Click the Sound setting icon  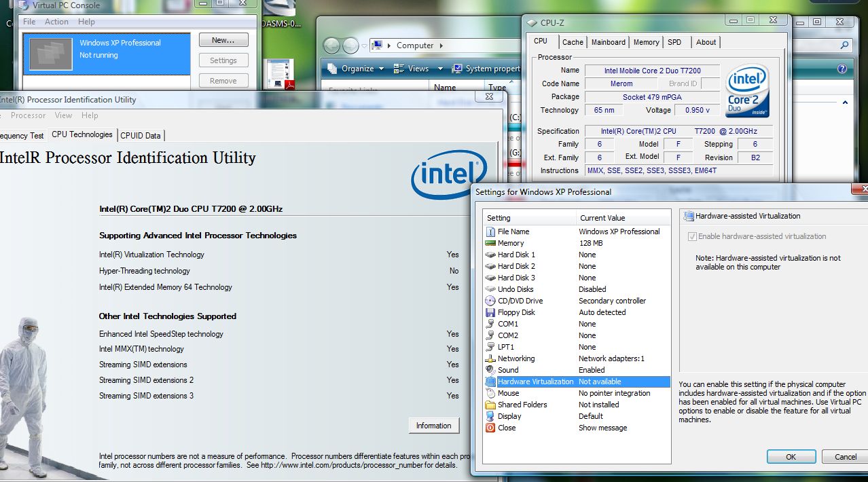click(490, 370)
